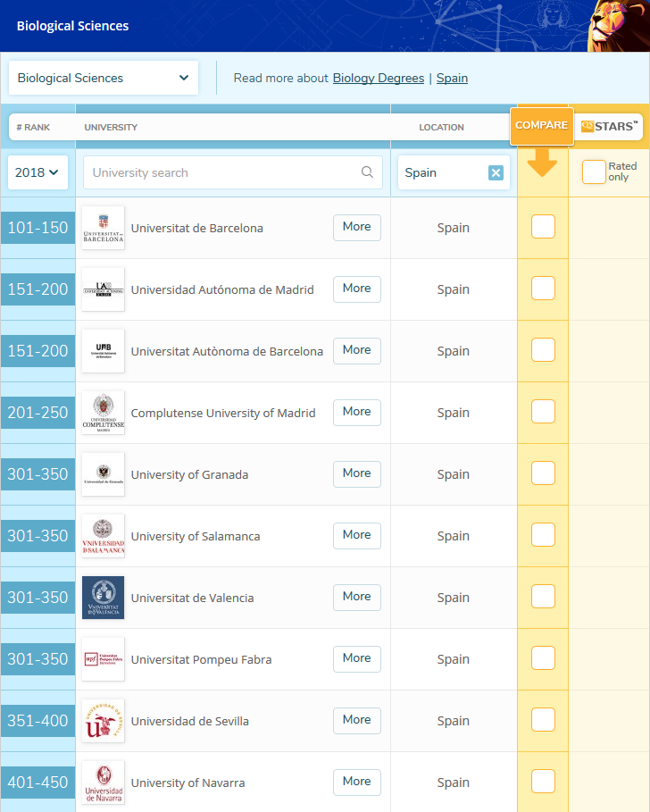650x812 pixels.
Task: Open University of Granada name link
Action: pos(189,475)
